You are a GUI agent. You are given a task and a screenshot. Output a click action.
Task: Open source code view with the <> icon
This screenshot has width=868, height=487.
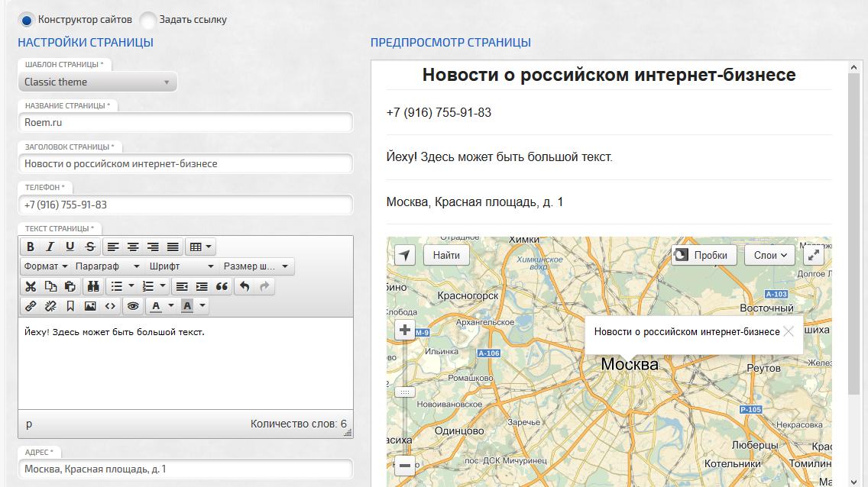coord(109,305)
